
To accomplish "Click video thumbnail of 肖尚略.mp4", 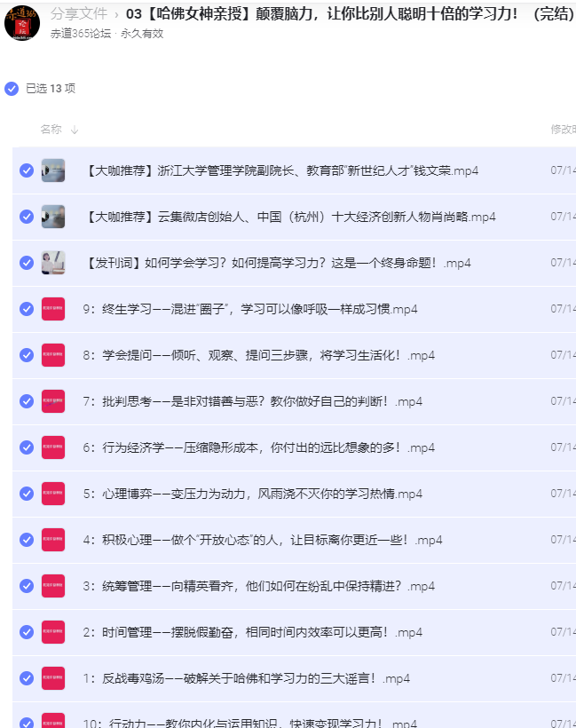I will 53,217.
